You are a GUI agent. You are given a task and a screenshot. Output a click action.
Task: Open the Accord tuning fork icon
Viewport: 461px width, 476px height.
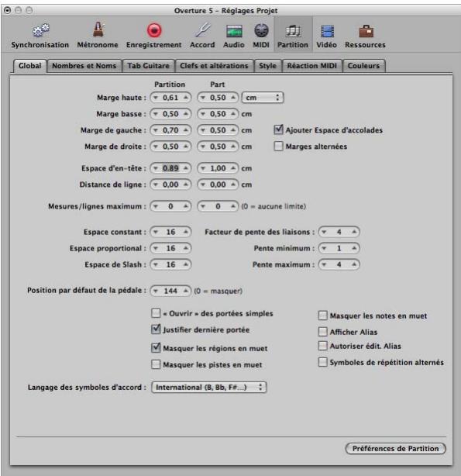coord(202,30)
